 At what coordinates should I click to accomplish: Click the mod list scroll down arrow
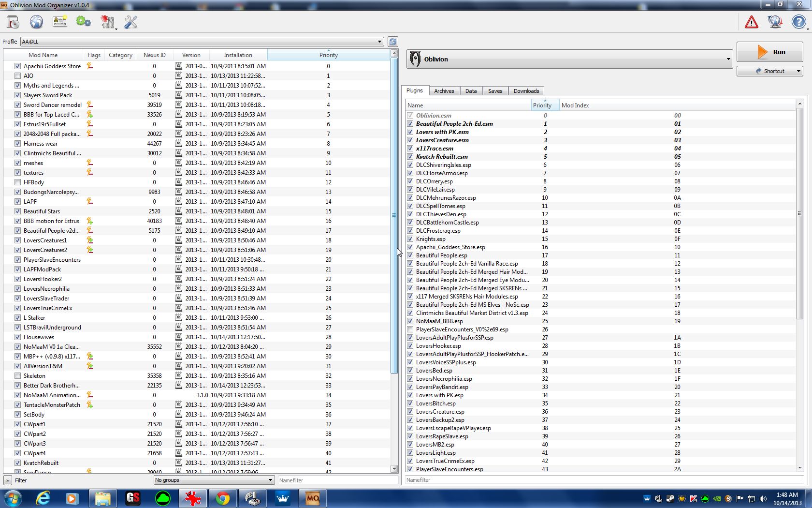click(x=394, y=469)
